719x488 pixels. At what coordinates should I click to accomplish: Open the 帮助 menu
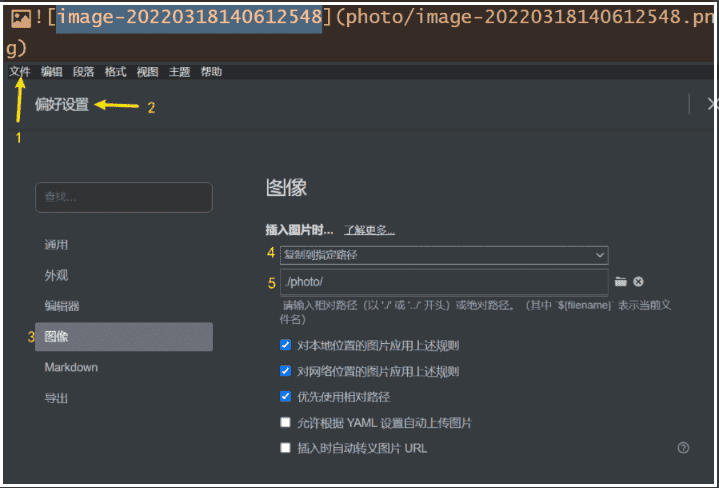[x=211, y=72]
